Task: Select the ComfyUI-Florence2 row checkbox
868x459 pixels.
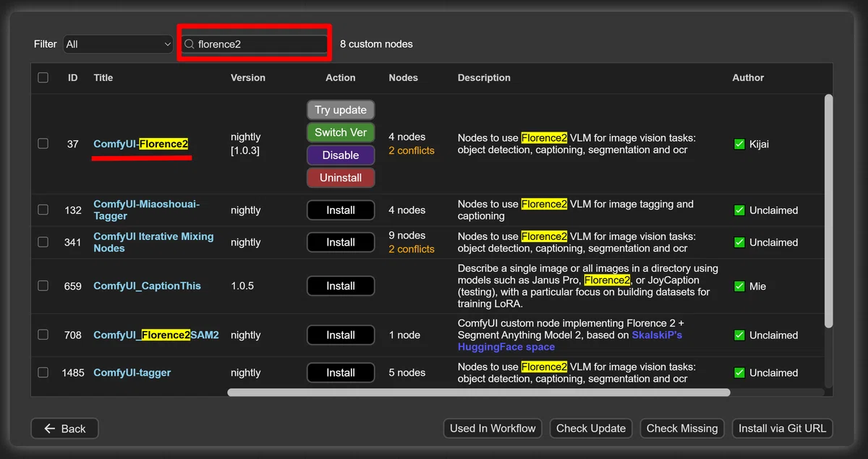Action: coord(43,144)
